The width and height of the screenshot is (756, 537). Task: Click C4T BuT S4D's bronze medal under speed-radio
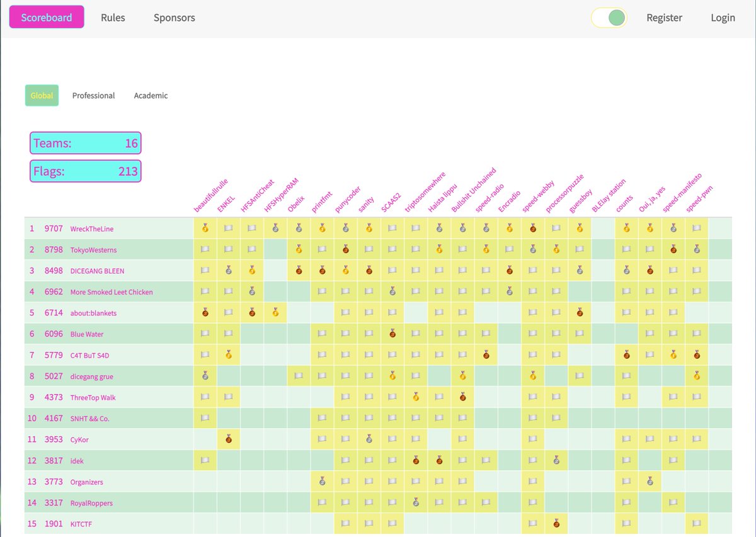point(486,355)
